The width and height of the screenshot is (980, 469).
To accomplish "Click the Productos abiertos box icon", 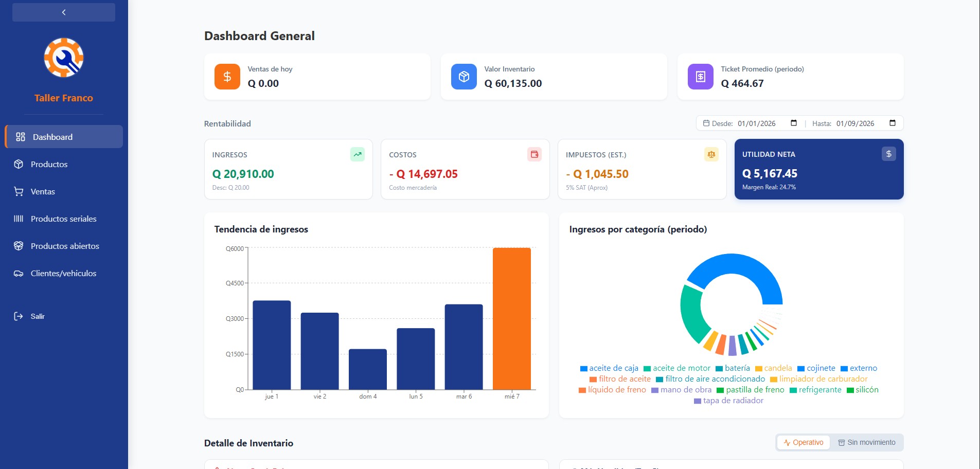I will 19,246.
